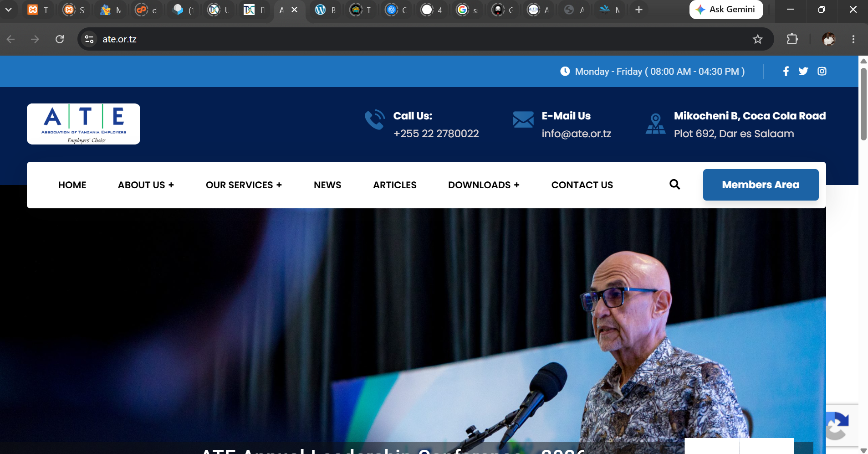Click the Call Us: heading

point(413,116)
